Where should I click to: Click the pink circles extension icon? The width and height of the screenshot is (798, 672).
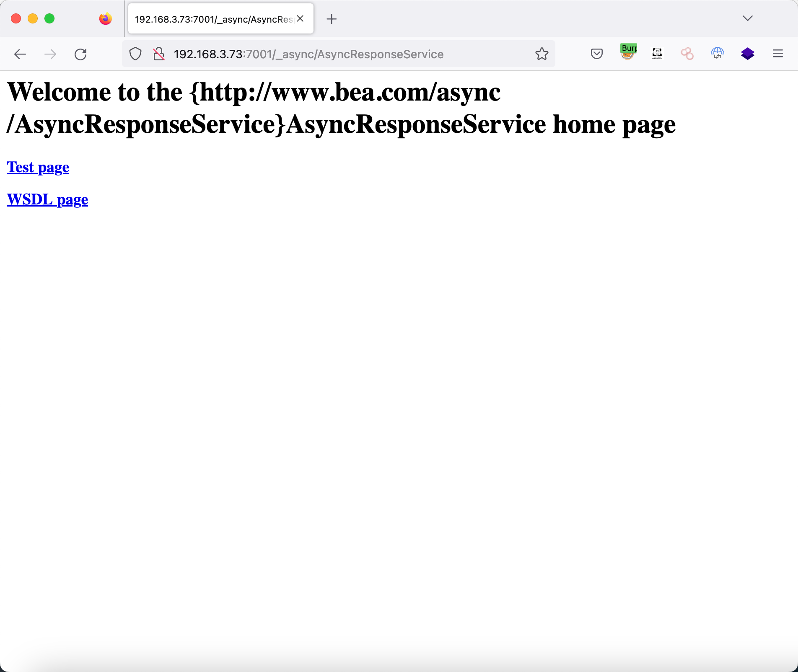click(687, 53)
